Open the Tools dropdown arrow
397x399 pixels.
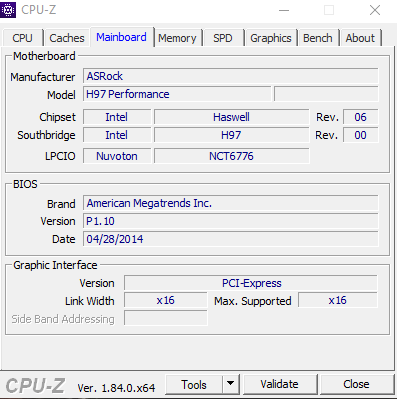click(x=230, y=384)
